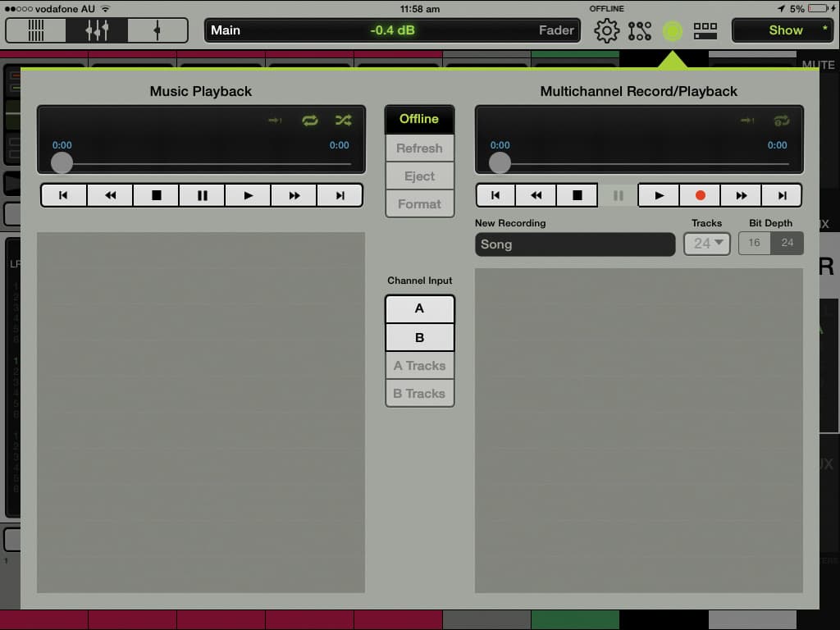Click the Offline status button

click(x=419, y=119)
